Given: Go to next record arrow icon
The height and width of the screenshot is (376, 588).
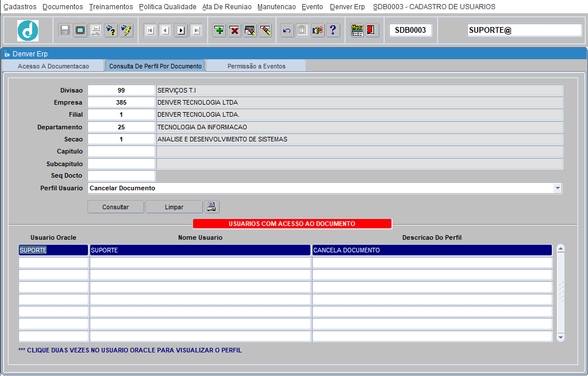Looking at the screenshot, I should click(180, 30).
